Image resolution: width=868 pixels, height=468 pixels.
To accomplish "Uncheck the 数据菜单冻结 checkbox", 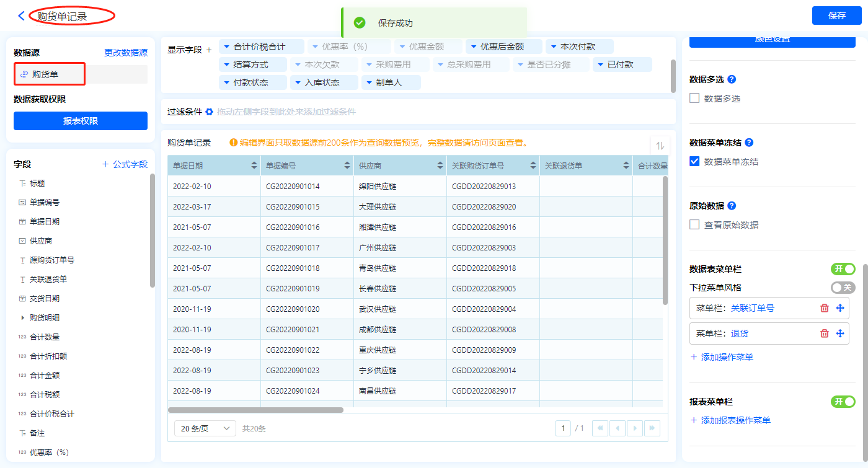I will 694,161.
